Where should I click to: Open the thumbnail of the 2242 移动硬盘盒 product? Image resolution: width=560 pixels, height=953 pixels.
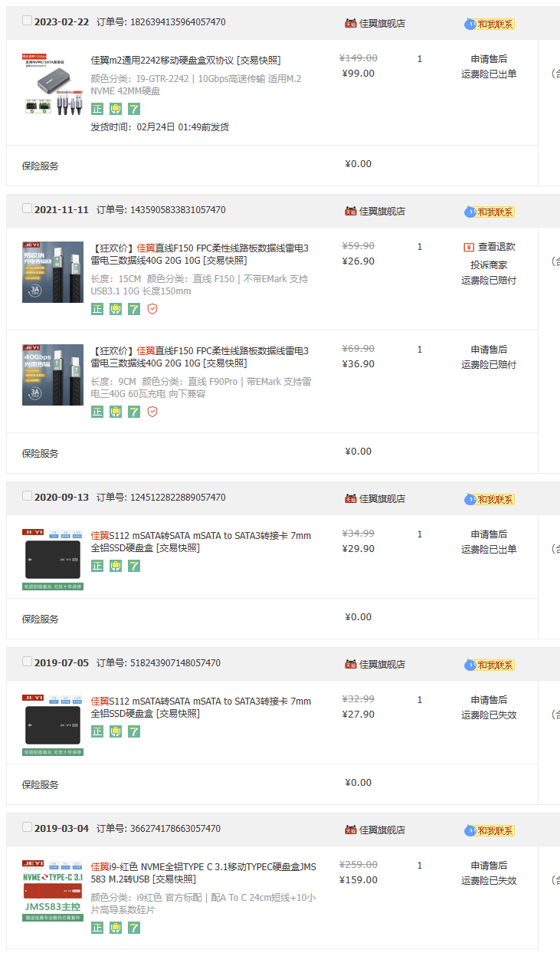coord(53,84)
